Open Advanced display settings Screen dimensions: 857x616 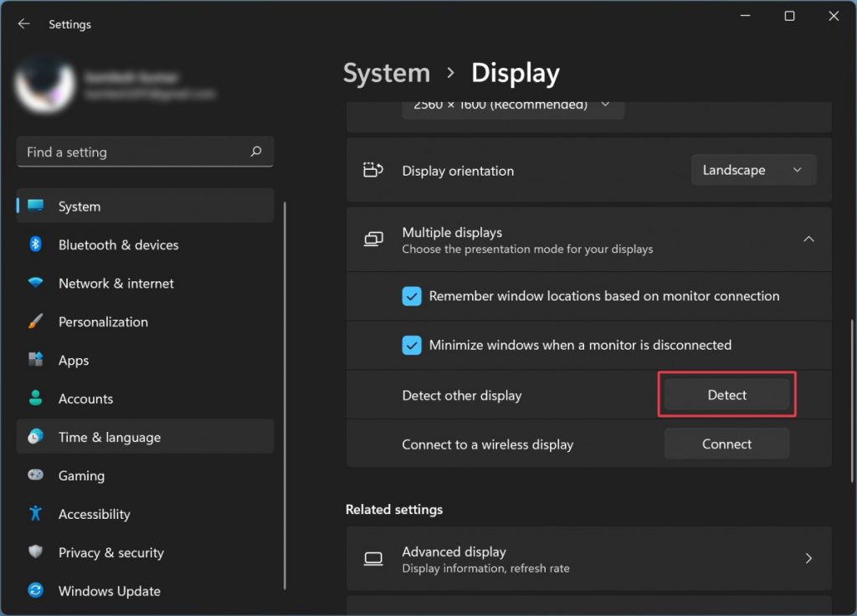[x=588, y=558]
